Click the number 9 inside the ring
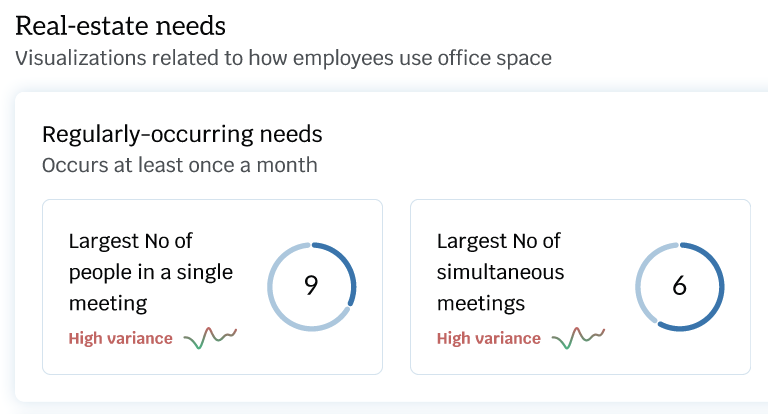 click(311, 286)
